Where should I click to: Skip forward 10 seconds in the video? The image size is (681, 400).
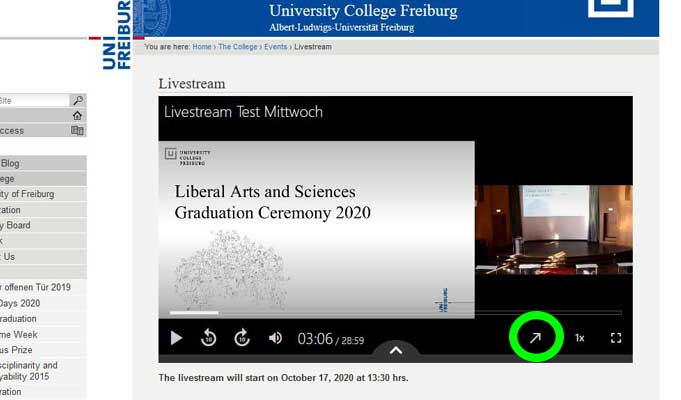tap(242, 338)
